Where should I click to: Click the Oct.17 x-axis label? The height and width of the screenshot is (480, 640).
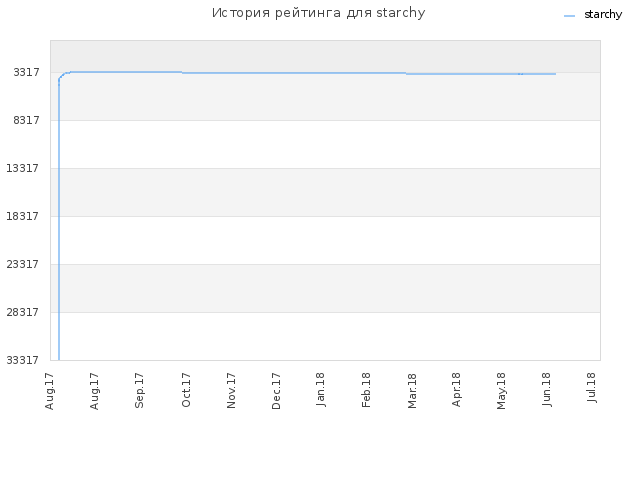(186, 390)
